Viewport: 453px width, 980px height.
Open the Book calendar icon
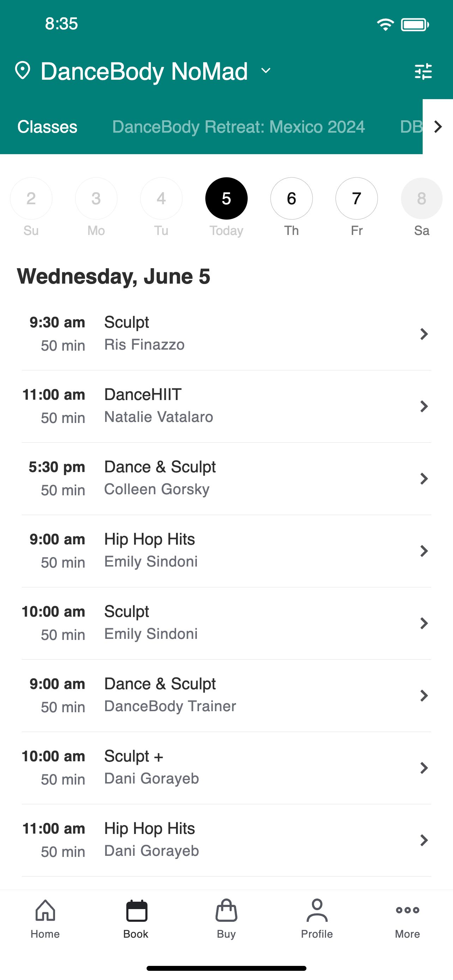tap(136, 911)
